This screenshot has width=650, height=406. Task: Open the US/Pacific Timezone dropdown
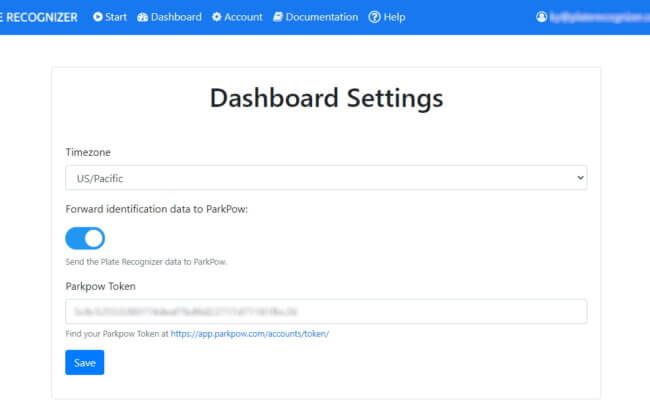coord(326,178)
